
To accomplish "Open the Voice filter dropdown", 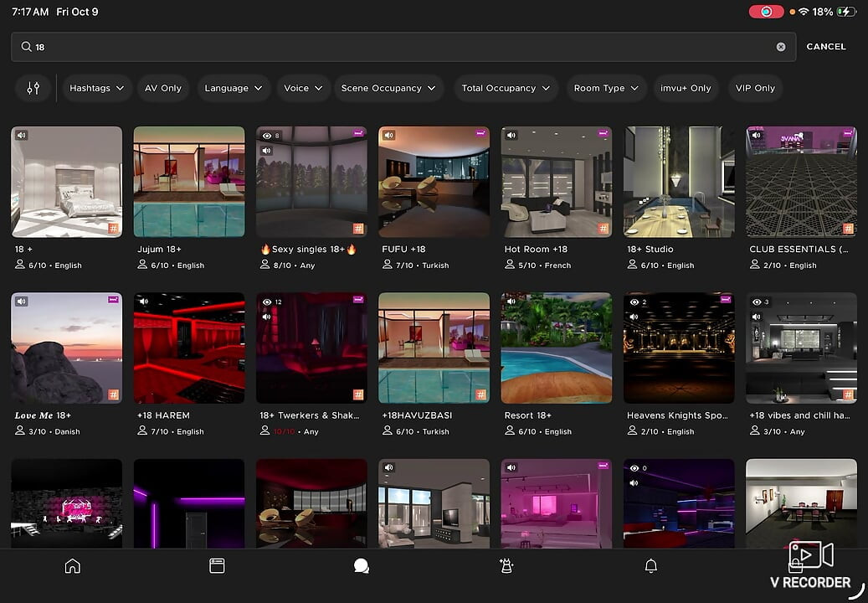I will 303,88.
